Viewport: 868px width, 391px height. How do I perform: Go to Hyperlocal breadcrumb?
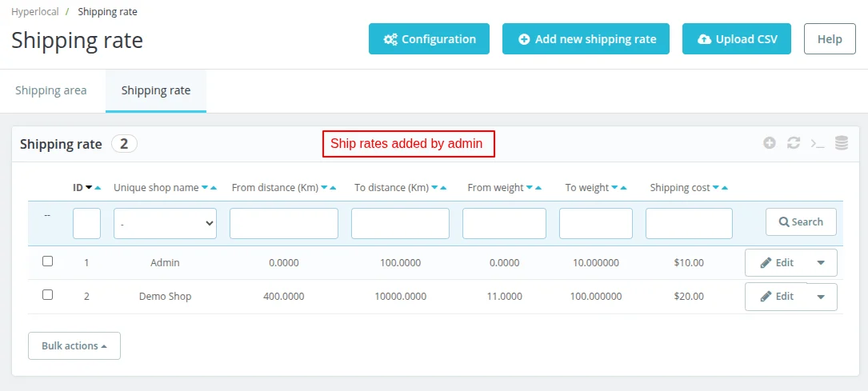click(35, 12)
